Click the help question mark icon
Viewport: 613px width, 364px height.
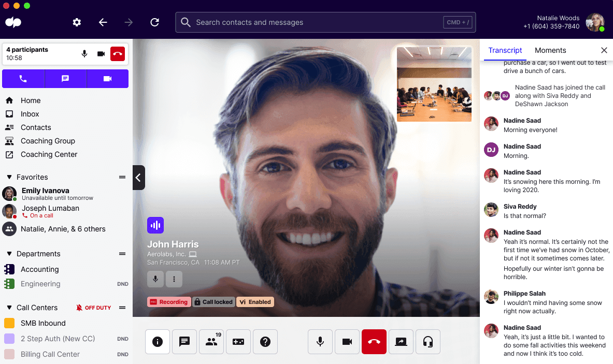click(x=265, y=342)
